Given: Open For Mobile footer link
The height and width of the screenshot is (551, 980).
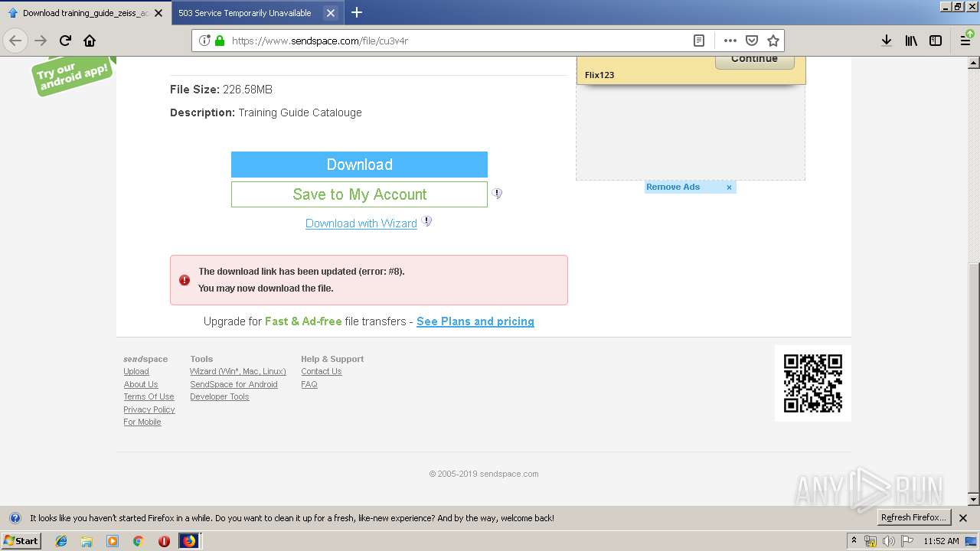Looking at the screenshot, I should [x=142, y=422].
